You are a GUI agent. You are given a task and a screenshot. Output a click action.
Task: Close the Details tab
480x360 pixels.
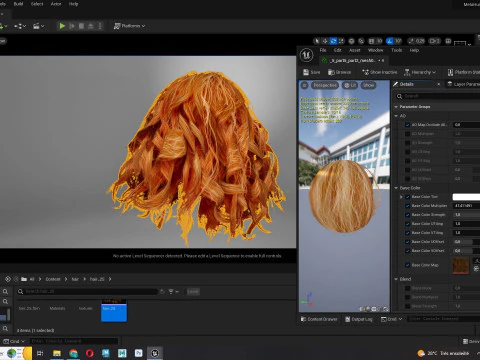click(439, 84)
